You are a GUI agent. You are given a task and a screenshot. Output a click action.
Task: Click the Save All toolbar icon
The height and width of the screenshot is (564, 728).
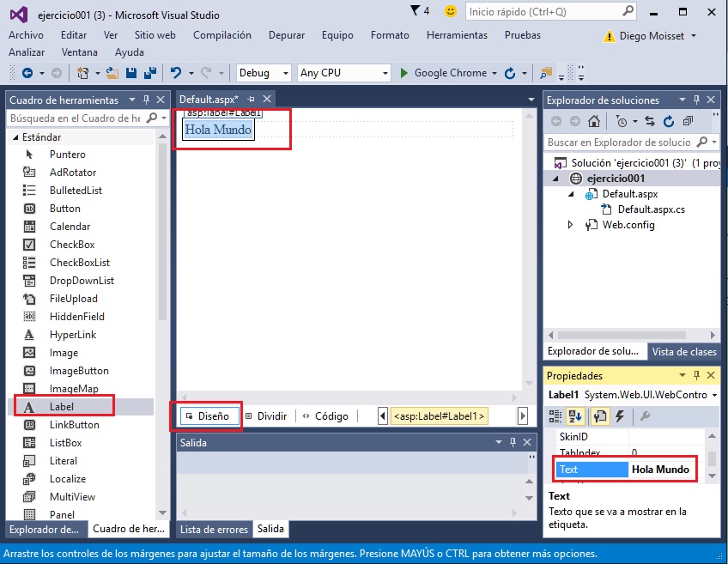click(x=150, y=73)
